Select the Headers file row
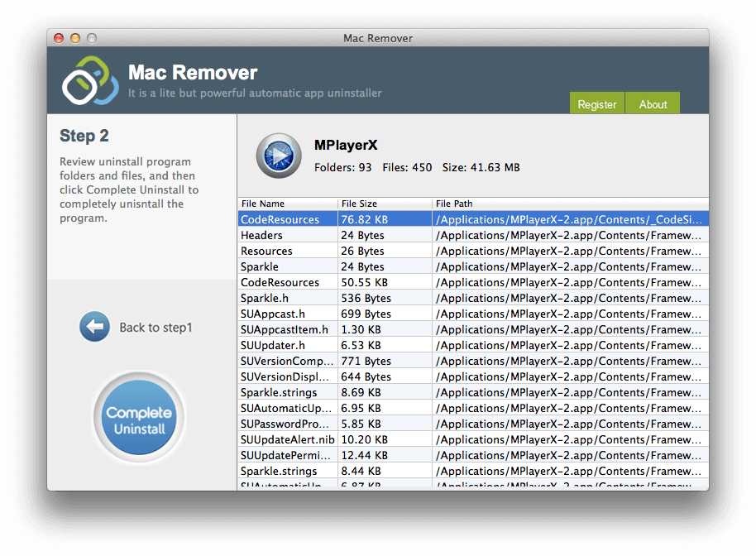 [473, 235]
